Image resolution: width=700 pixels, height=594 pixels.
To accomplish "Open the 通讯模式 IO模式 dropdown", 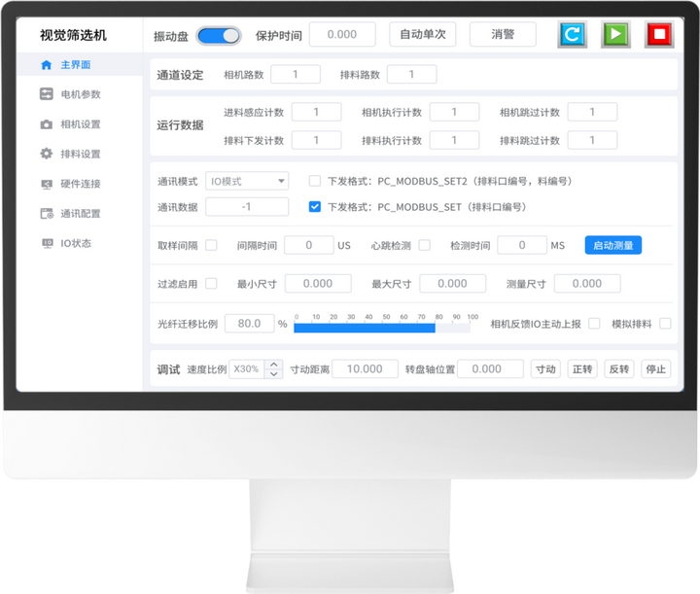I will click(x=247, y=181).
